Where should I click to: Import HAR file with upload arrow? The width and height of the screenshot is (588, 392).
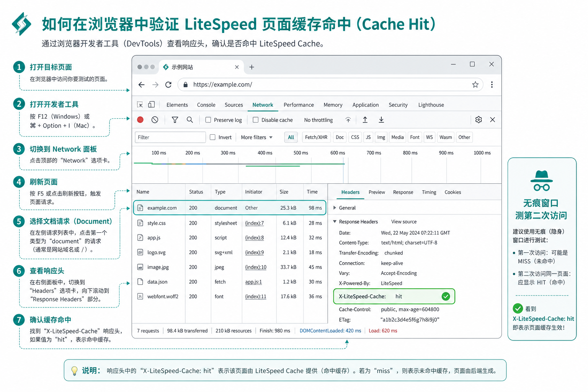(x=365, y=120)
